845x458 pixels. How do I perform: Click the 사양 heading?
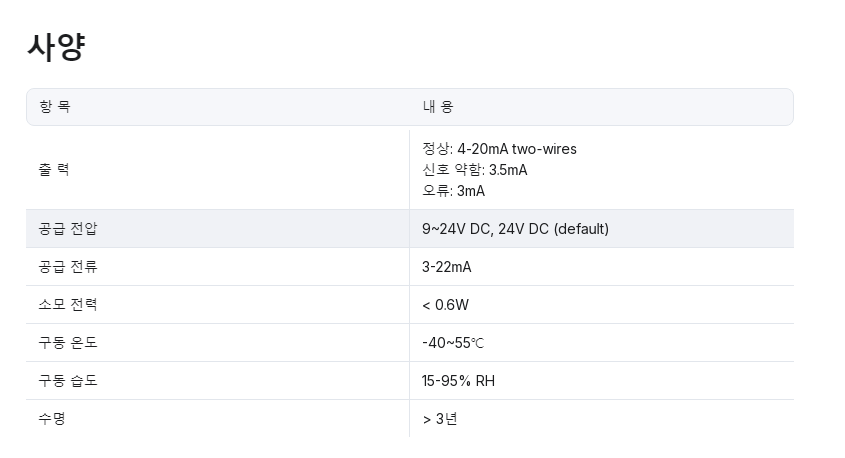(x=56, y=47)
